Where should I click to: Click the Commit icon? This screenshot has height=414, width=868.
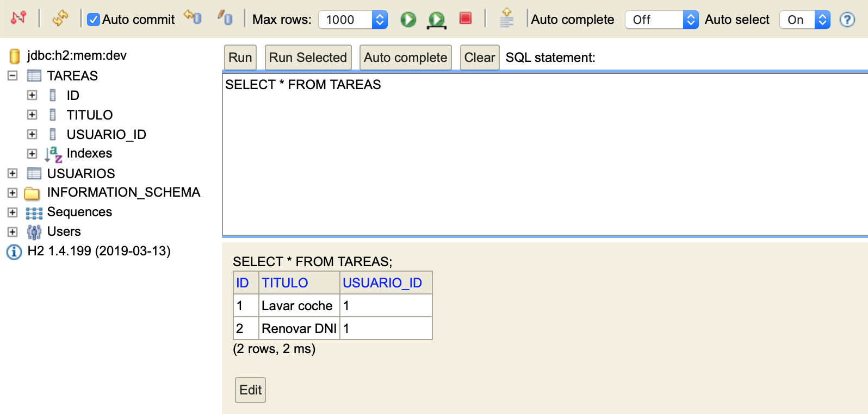(x=225, y=17)
